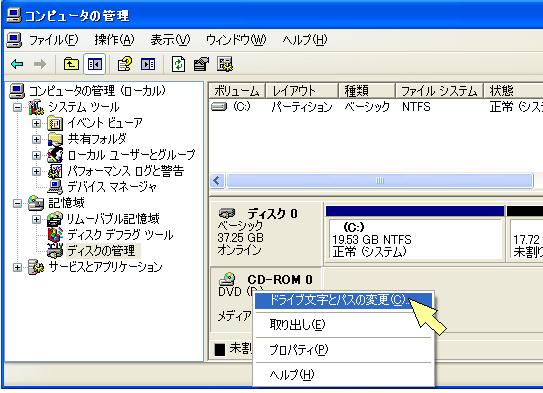Viewport: 543px width, 393px height.
Task: Click the volume list horizontal scrollbar thumb
Action: pos(380,180)
